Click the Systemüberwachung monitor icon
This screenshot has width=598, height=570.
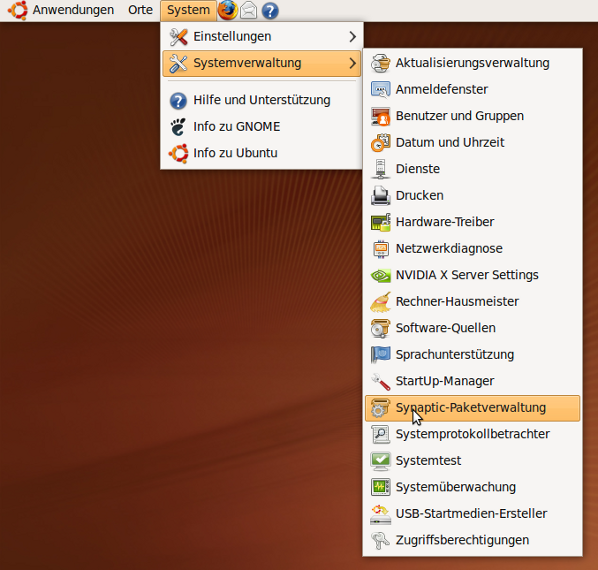380,487
